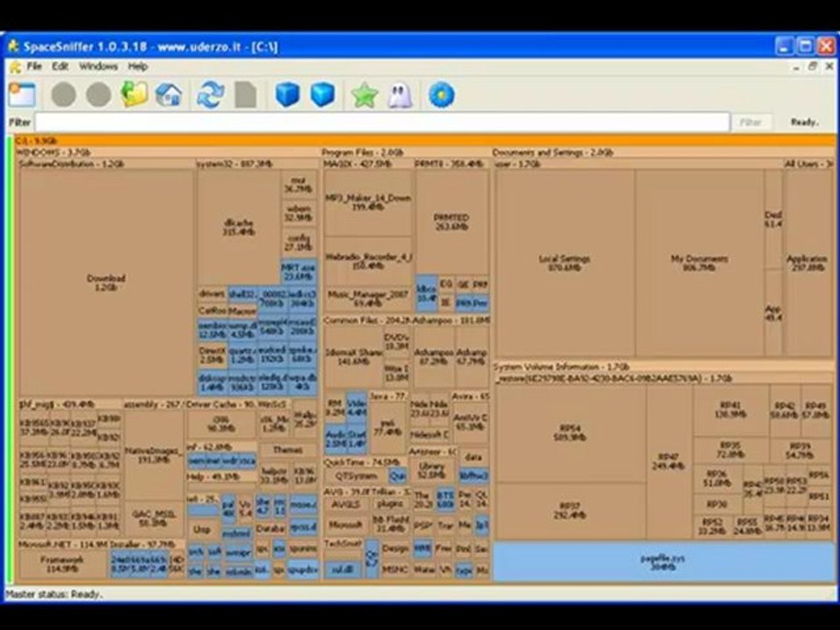Click the Home toolbar icon
840x630 pixels.
point(169,94)
